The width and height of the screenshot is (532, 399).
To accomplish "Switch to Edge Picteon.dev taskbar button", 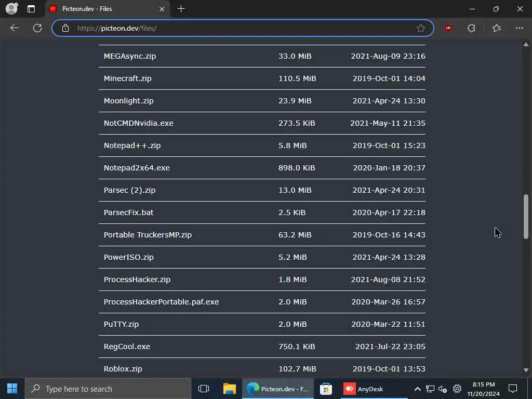I will [x=278, y=389].
